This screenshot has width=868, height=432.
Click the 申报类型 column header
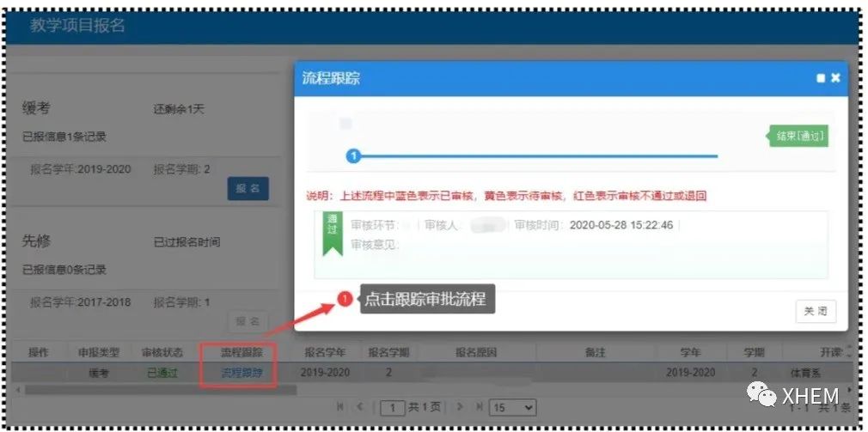click(x=99, y=352)
